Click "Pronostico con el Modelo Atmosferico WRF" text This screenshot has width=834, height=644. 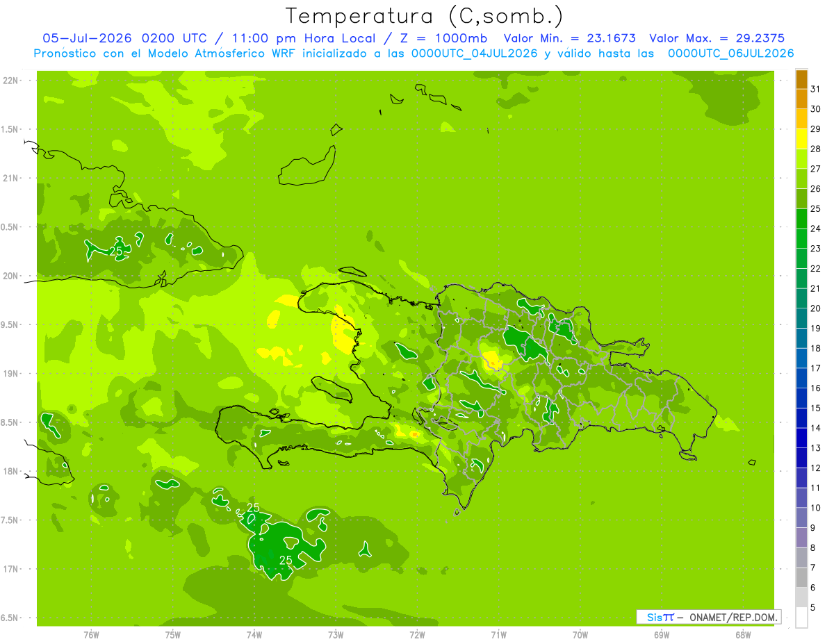166,53
